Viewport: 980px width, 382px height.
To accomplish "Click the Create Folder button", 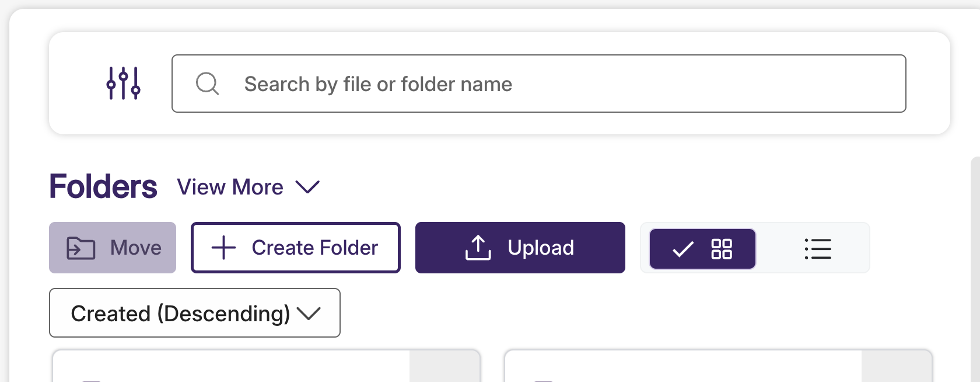I will point(295,247).
